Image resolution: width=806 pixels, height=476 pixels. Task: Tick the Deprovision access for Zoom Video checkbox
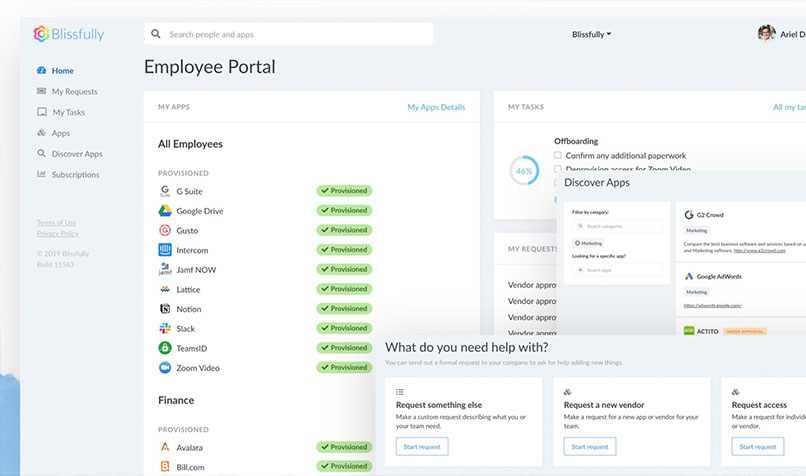click(558, 169)
